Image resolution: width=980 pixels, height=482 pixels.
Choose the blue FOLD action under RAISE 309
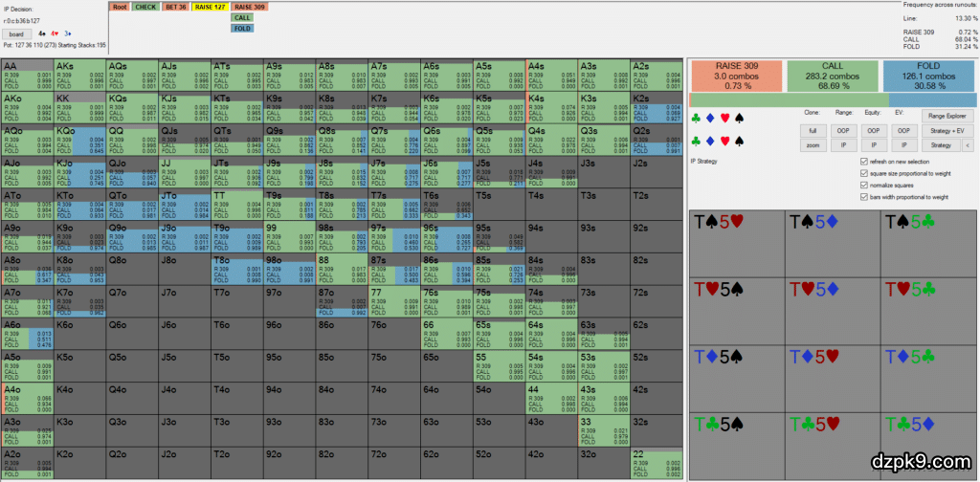(242, 28)
